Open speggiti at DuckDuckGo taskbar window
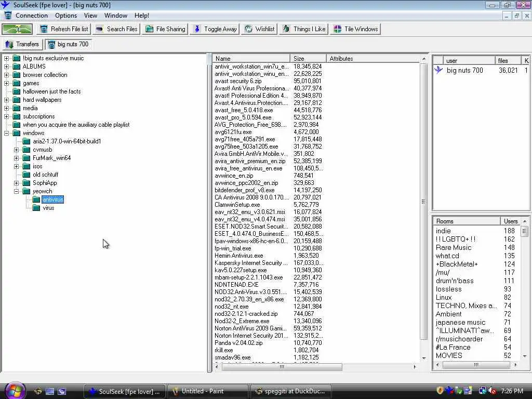The width and height of the screenshot is (532, 399). [x=290, y=391]
